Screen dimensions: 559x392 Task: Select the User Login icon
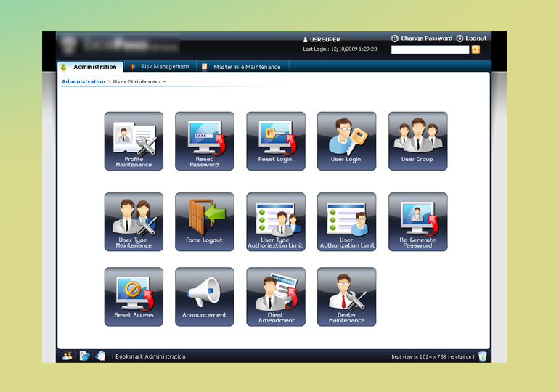346,141
